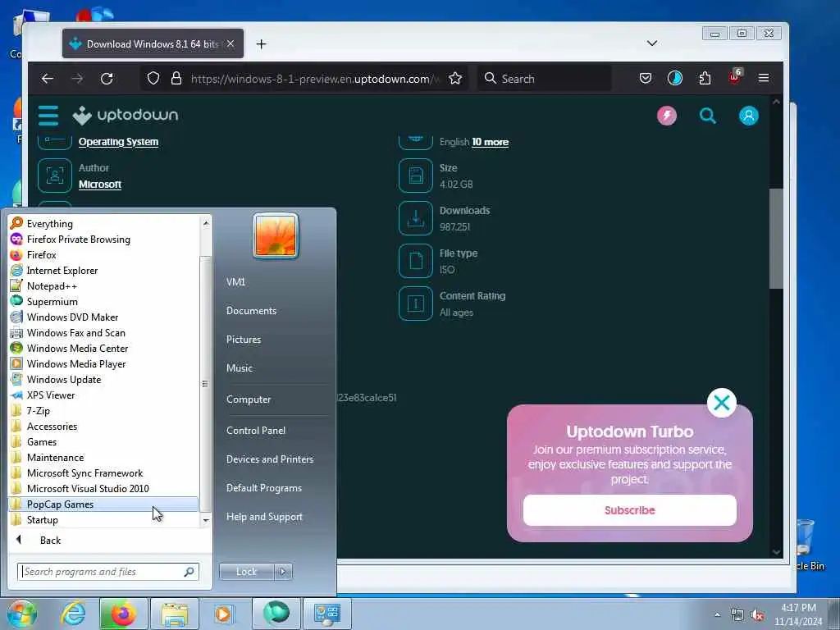Image resolution: width=840 pixels, height=630 pixels.
Task: Open a new browser tab
Action: [262, 44]
